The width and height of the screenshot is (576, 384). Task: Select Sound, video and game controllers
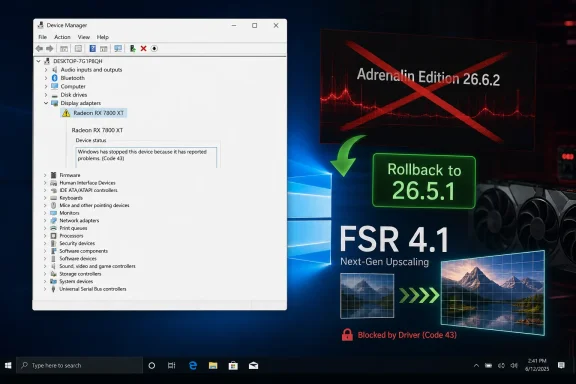97,266
